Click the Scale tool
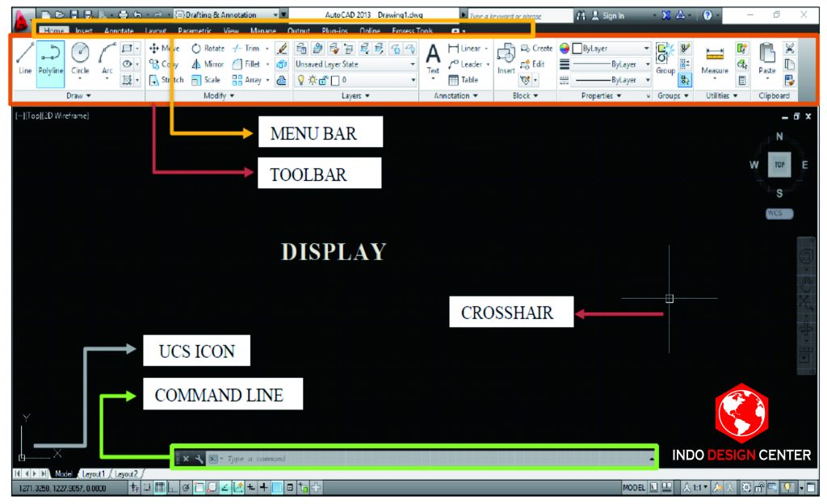 (206, 80)
